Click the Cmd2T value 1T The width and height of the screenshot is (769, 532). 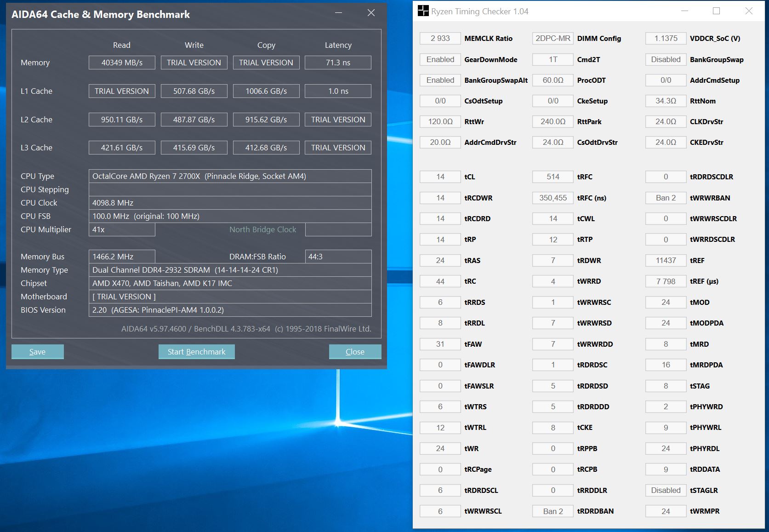pos(553,59)
